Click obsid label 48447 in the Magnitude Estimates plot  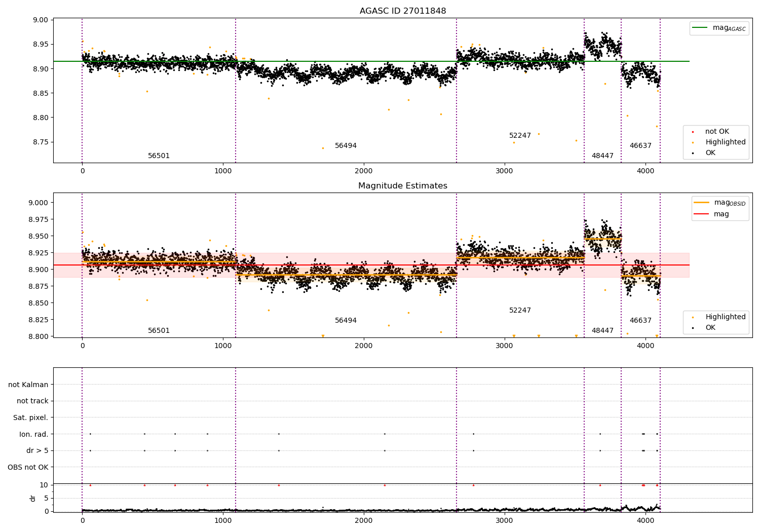[x=602, y=331]
